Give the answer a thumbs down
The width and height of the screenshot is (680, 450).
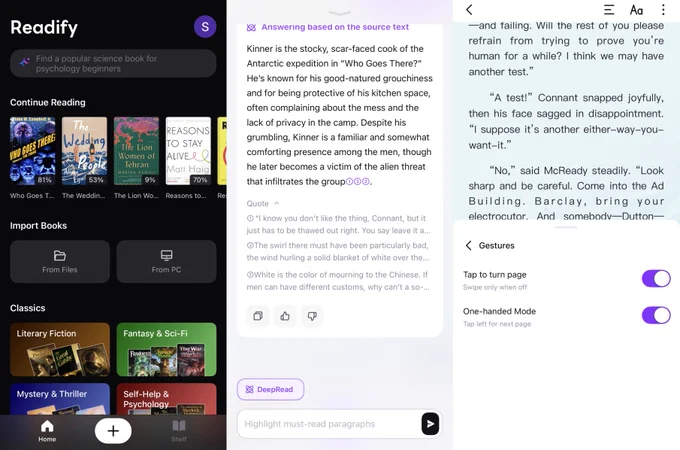[312, 316]
